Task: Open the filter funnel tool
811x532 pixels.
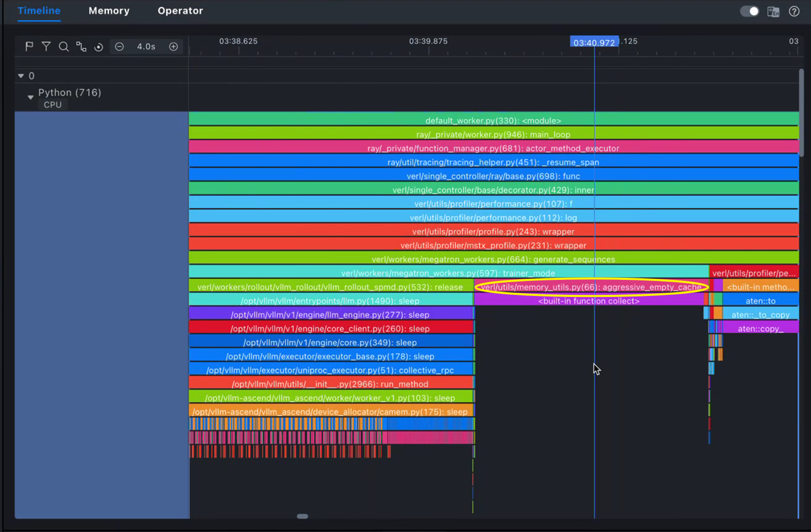Action: click(x=46, y=46)
